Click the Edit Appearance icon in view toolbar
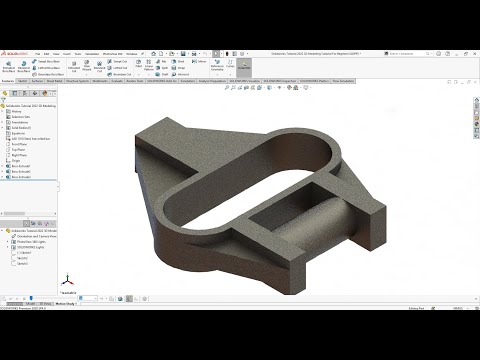The width and height of the screenshot is (480, 360). pos(289,88)
